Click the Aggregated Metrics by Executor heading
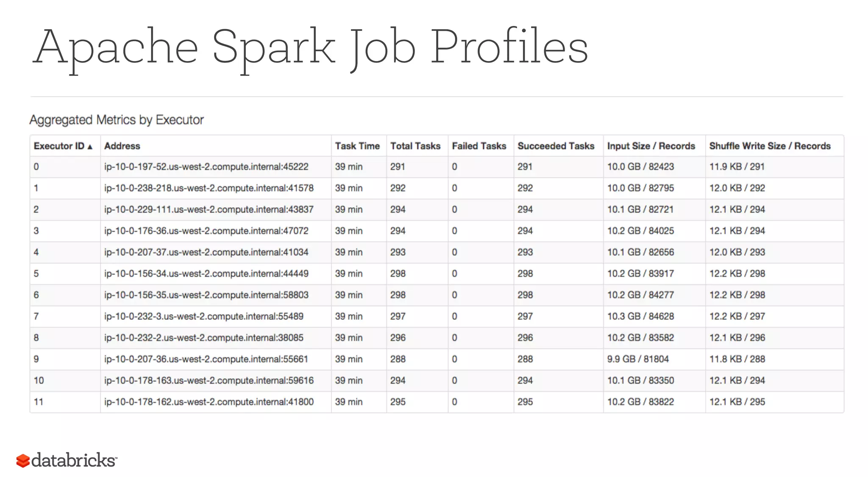Image resolution: width=868 pixels, height=477 pixels. 117,120
